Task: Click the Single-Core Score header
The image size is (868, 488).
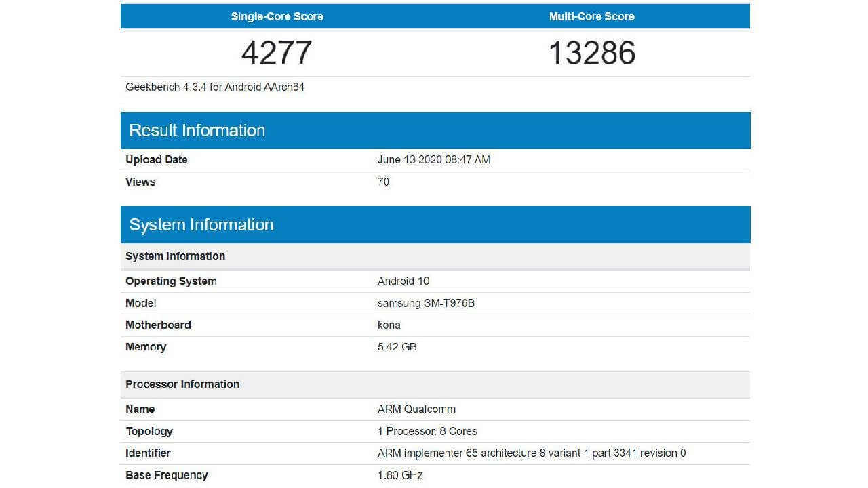Action: [277, 16]
